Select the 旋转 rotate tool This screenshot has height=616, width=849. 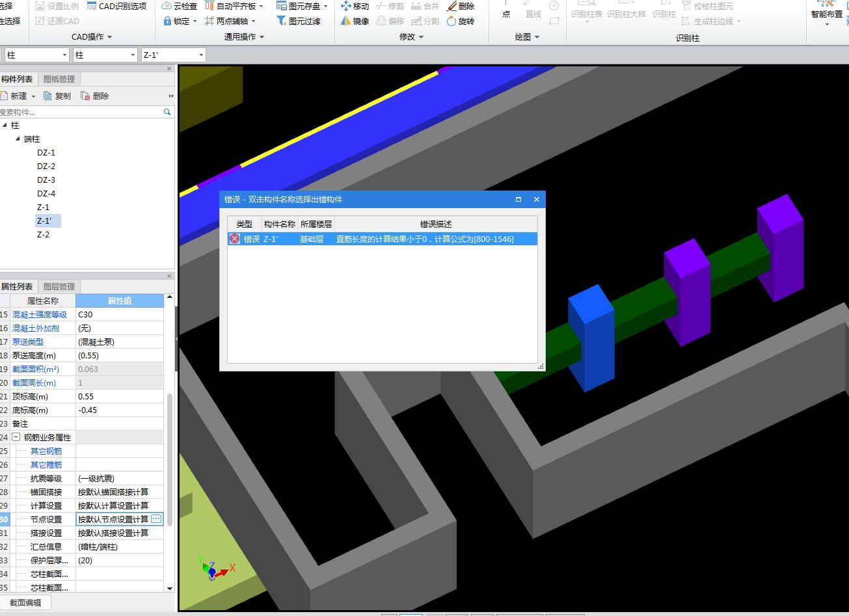click(461, 21)
